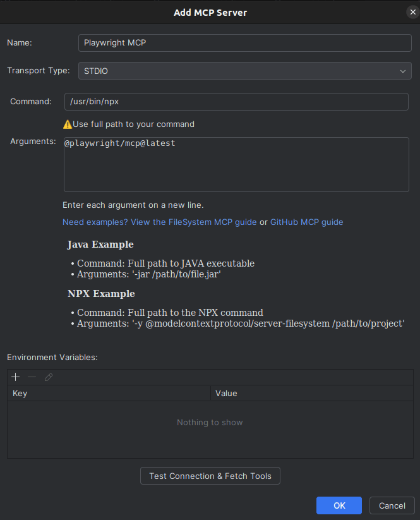Focus the Name field containing Playwright MCP
420x520 pixels.
point(245,42)
